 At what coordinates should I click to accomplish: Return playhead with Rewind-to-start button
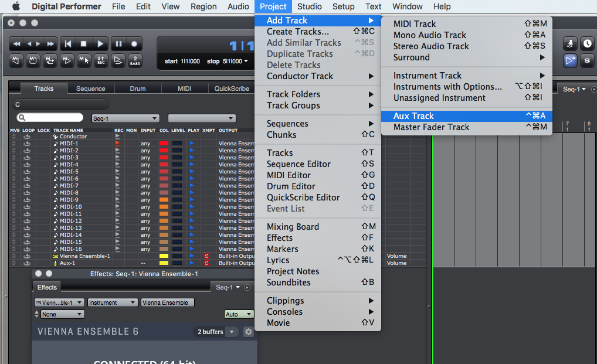[x=68, y=44]
